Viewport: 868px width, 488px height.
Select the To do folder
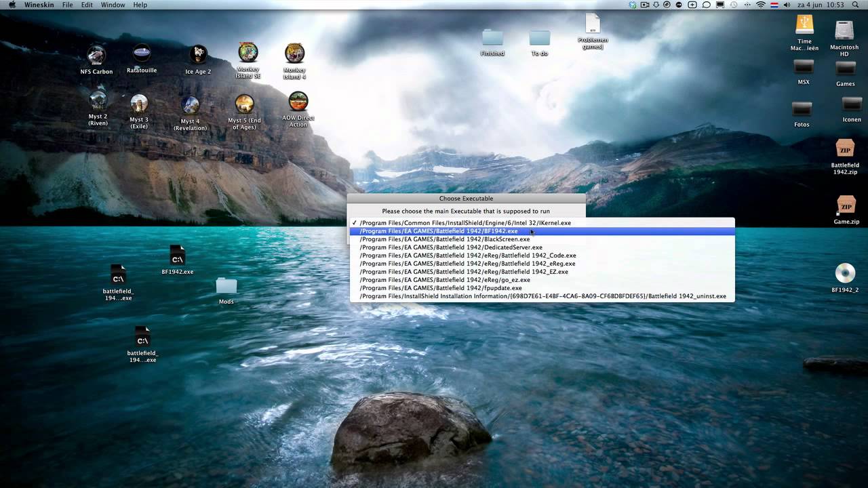pos(540,38)
